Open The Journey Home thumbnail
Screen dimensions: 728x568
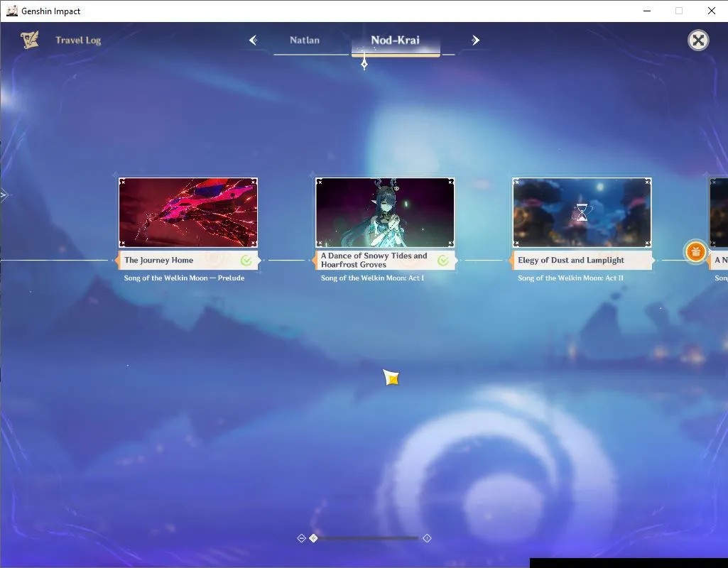click(188, 212)
